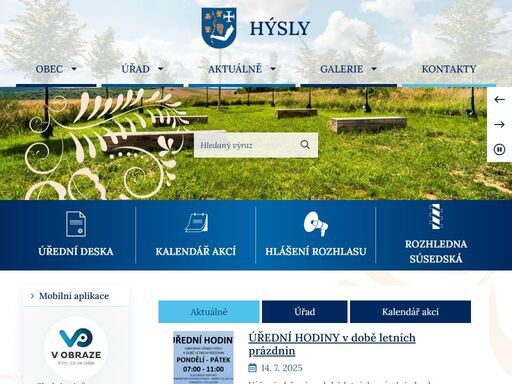Open the HLÁŠENÍ ROZHLASU link
Viewport: 512px width, 384px height.
point(316,251)
